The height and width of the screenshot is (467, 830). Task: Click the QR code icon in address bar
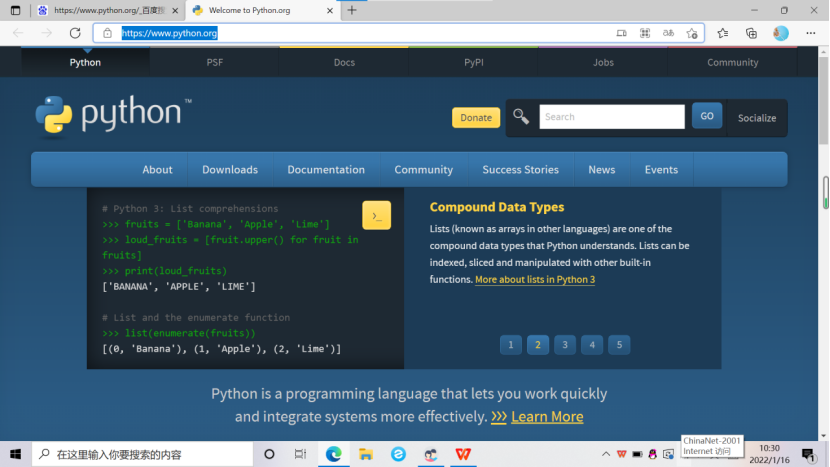pyautogui.click(x=645, y=33)
